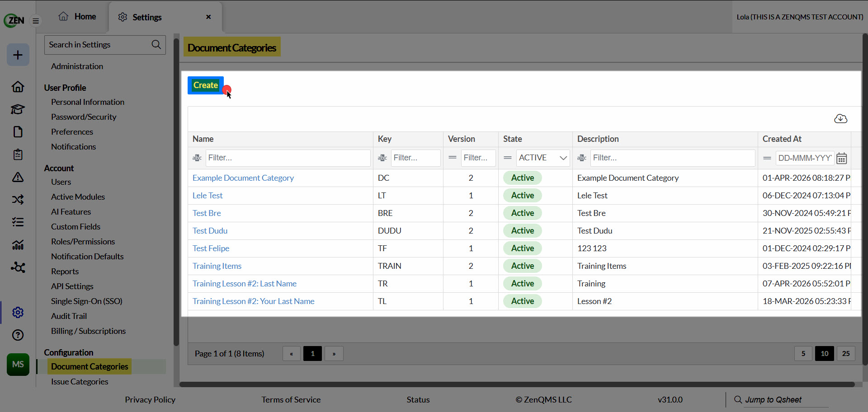Open the clipboard audits icon
This screenshot has width=868, height=412.
coord(18,154)
